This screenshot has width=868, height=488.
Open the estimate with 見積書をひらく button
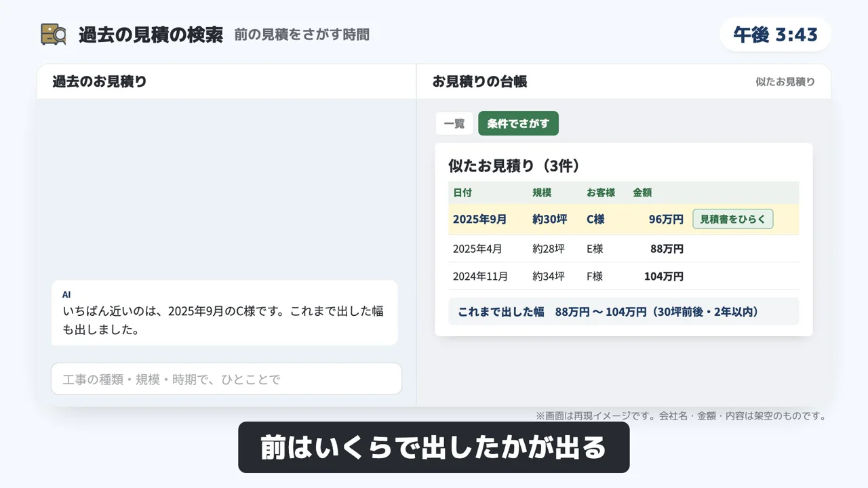(732, 219)
